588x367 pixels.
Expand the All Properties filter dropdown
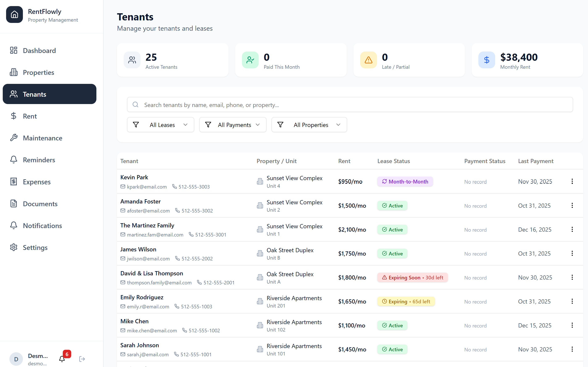click(x=309, y=125)
